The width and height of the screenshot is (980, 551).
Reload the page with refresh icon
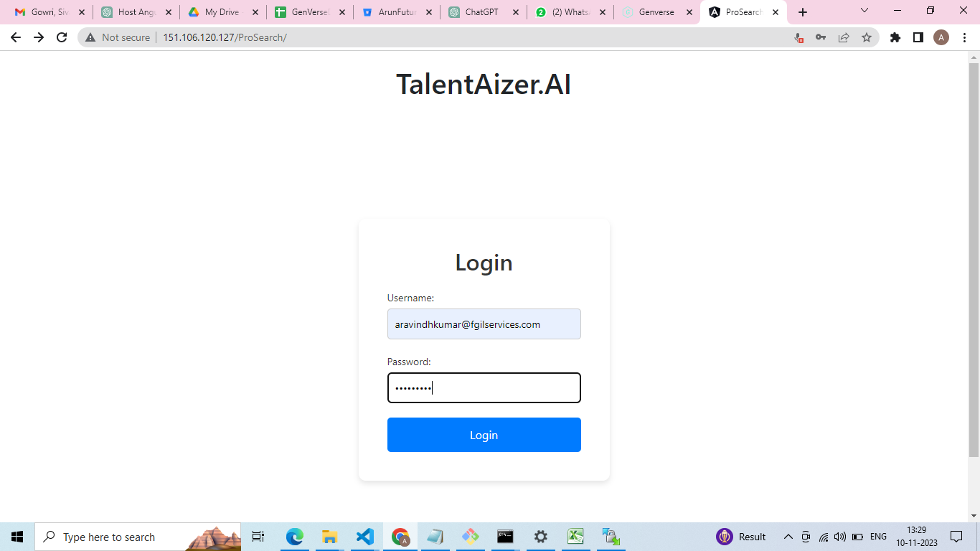(62, 37)
